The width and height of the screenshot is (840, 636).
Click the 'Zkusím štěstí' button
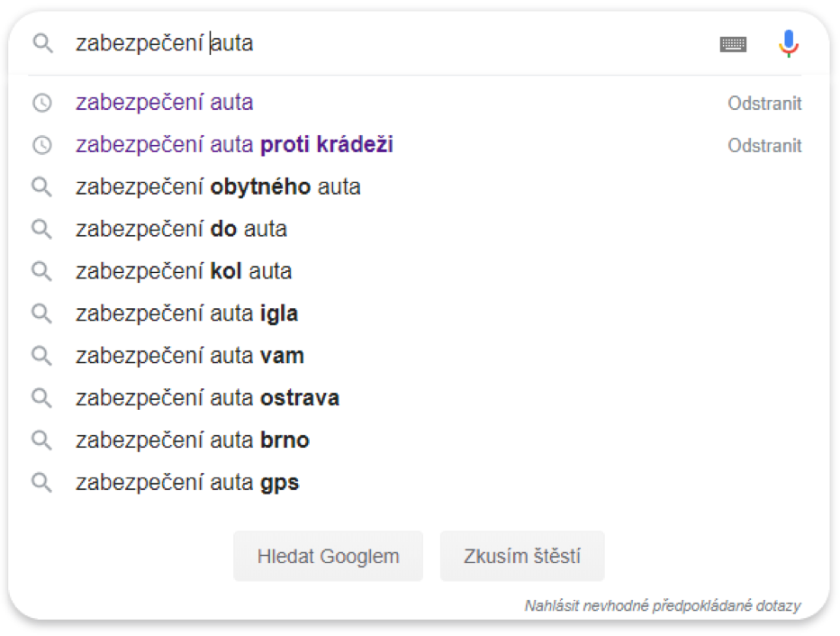pyautogui.click(x=522, y=556)
